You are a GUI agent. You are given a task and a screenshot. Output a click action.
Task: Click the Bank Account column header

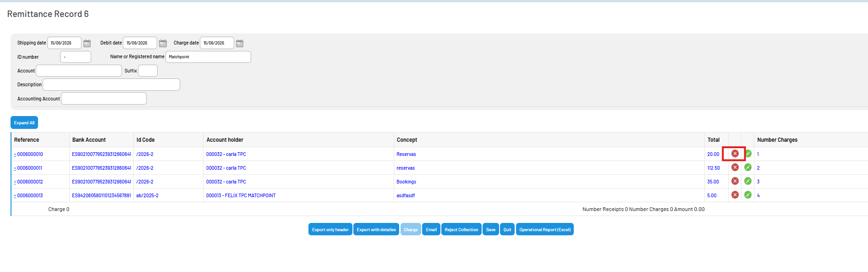(89, 140)
